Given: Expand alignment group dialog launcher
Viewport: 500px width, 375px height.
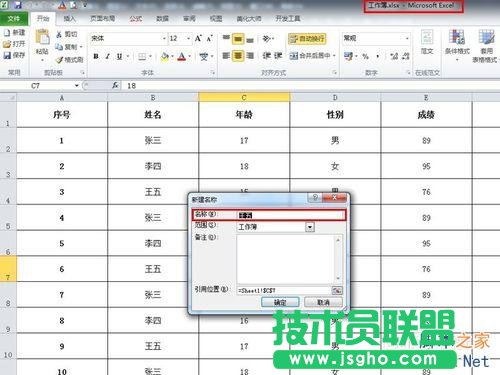Looking at the screenshot, I should click(334, 72).
